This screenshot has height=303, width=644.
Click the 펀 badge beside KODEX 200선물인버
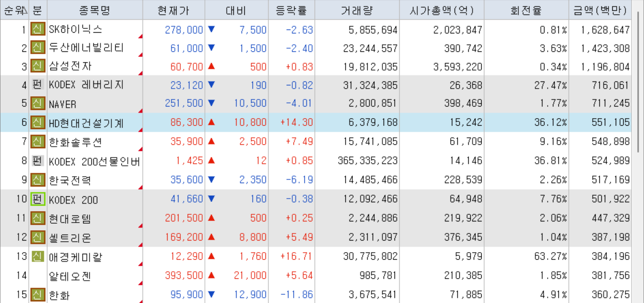37,161
